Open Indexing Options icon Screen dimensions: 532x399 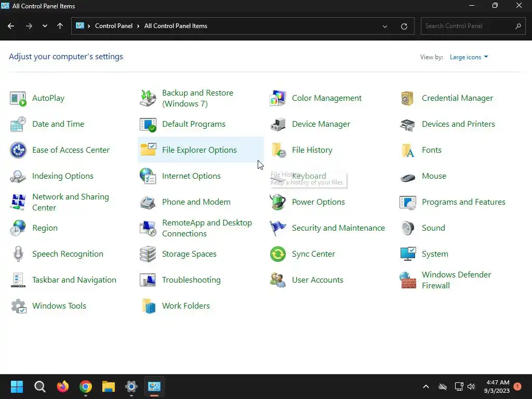(18, 176)
